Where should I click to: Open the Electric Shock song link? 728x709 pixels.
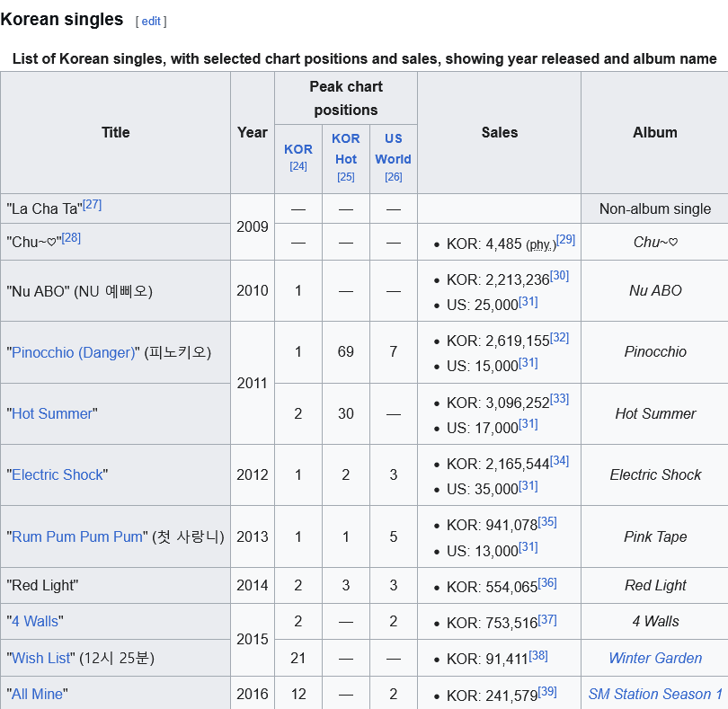tap(58, 475)
